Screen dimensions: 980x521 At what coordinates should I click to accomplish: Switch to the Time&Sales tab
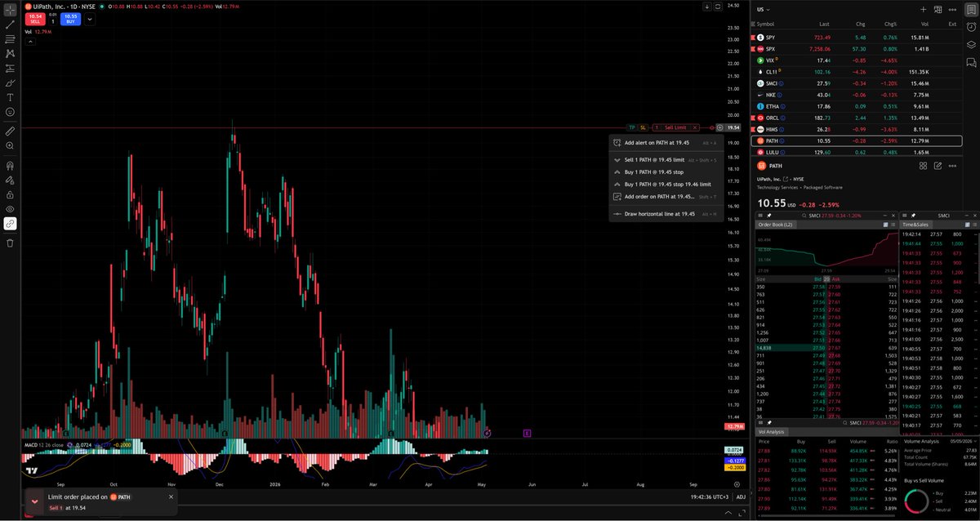[x=915, y=224]
